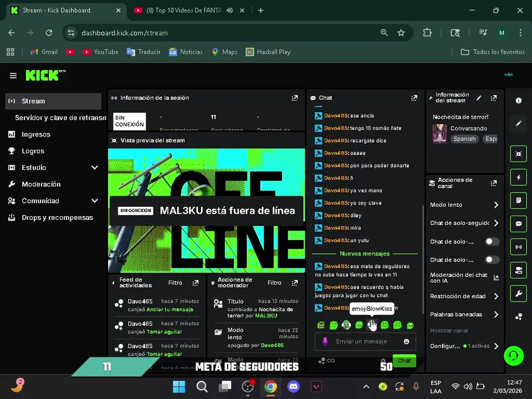Image resolution: width=532 pixels, height=399 pixels.
Task: Click the Enviar un mensaje input field
Action: coord(365,341)
